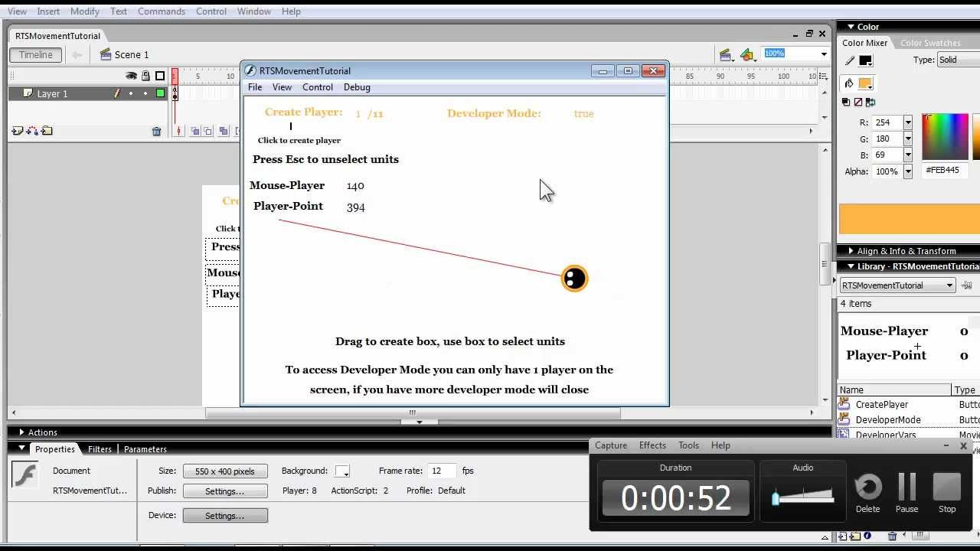Click the Layer 1 page icon
This screenshot has height=551, width=980.
[29, 93]
